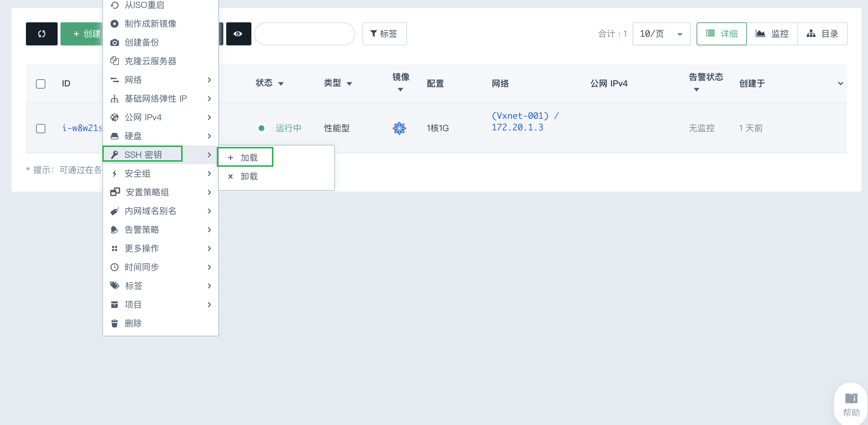The width and height of the screenshot is (868, 425).
Task: Select 克隆云服务器 from the menu
Action: [x=151, y=61]
